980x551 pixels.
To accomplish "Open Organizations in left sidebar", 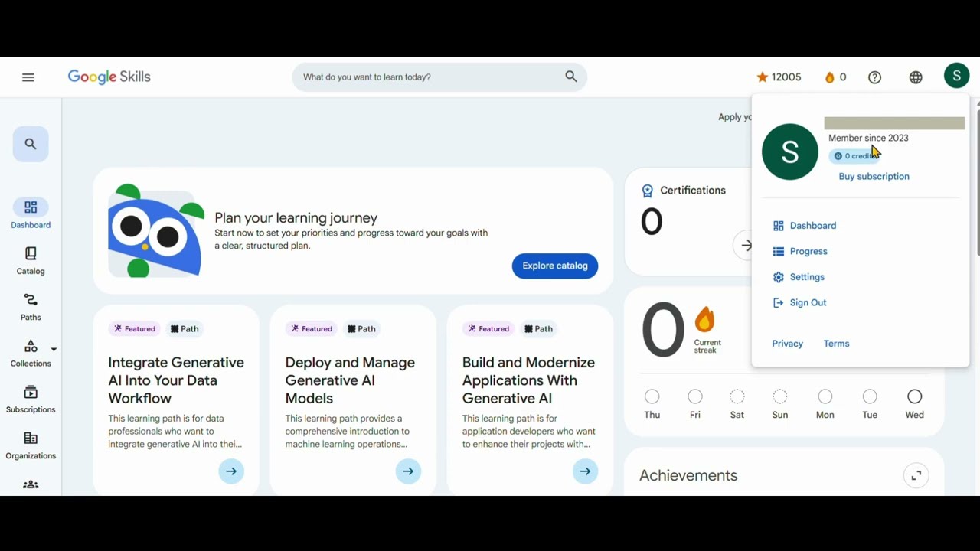I will 31,445.
